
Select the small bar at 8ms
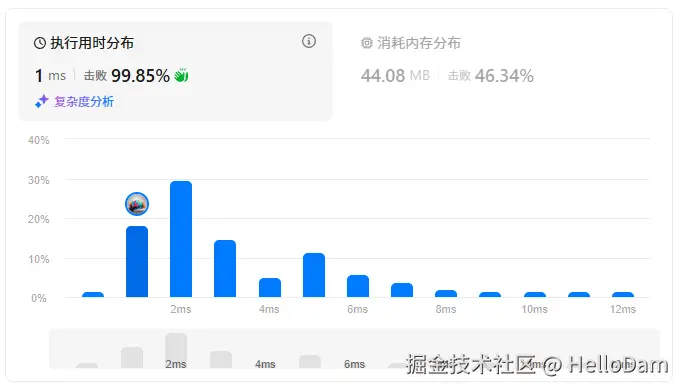[446, 294]
